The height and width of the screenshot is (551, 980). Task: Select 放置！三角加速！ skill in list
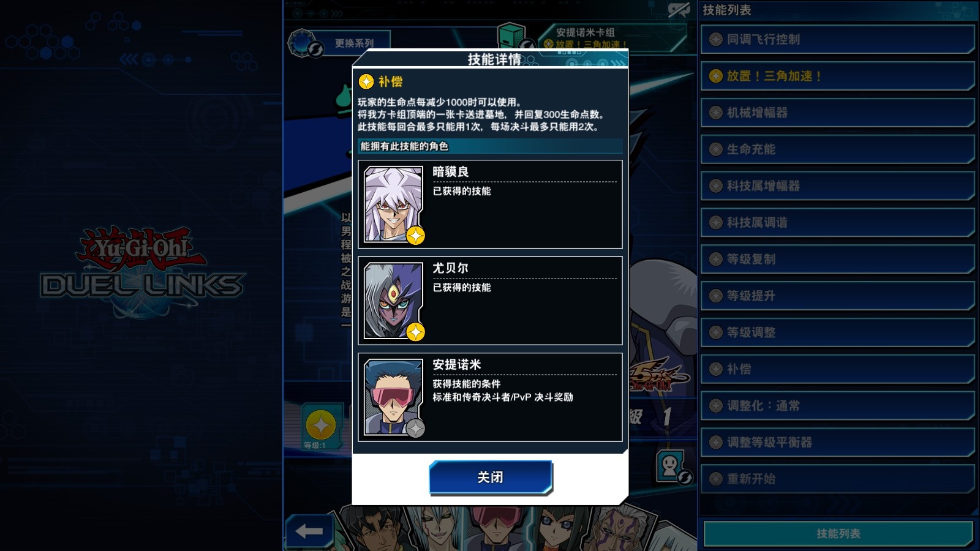(837, 76)
